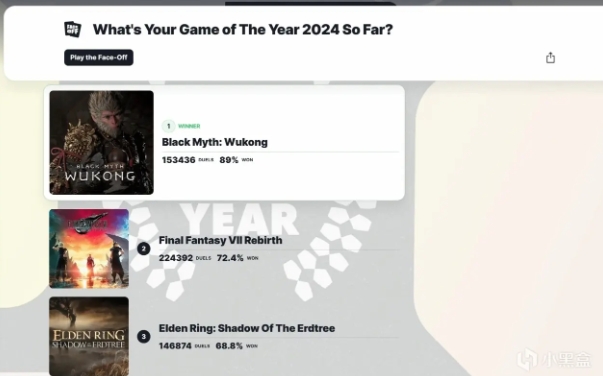The height and width of the screenshot is (376, 603).
Task: Click the 72.4% won statistic
Action: (230, 258)
